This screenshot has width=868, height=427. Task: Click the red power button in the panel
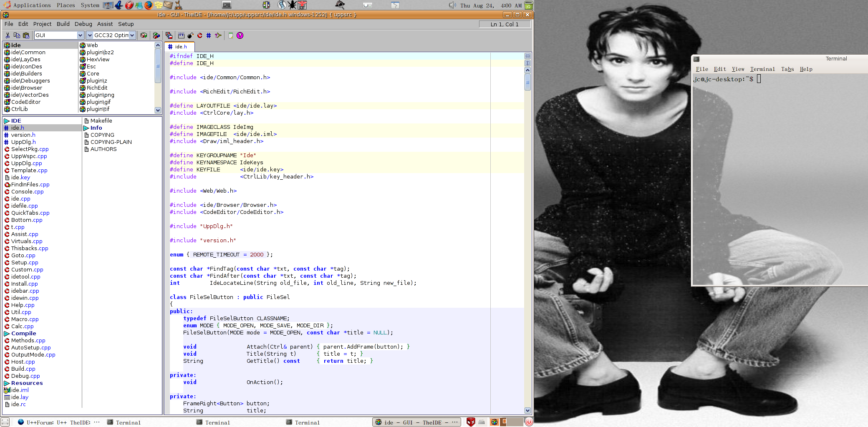529,422
